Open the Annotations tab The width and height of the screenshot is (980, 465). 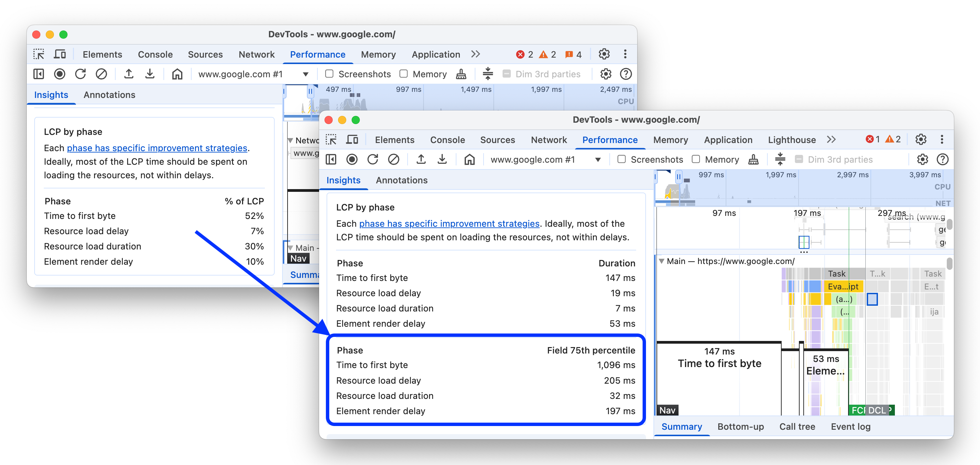401,180
